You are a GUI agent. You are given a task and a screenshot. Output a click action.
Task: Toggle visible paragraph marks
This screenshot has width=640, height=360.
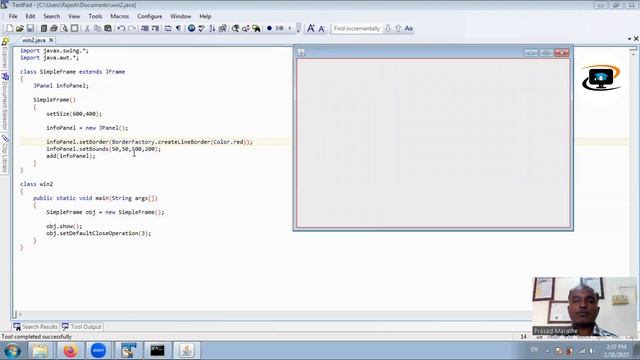pyautogui.click(x=178, y=29)
